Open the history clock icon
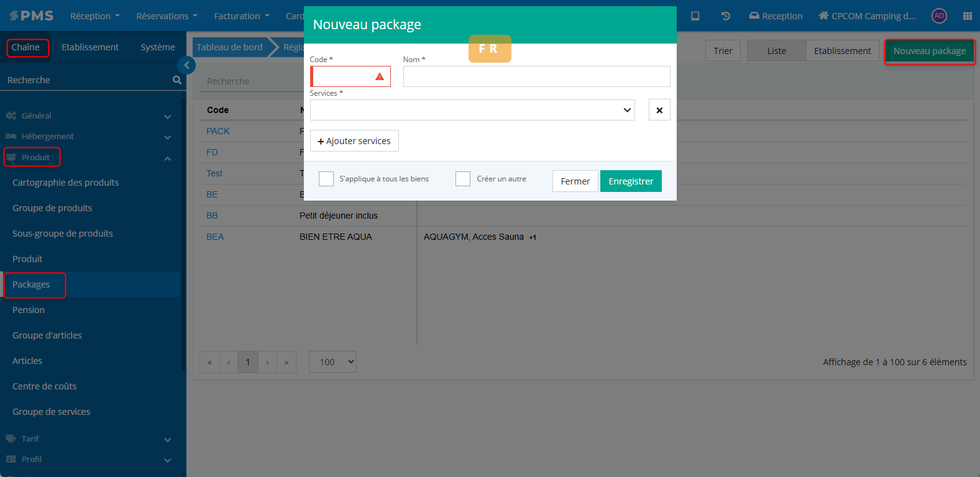980x477 pixels. [x=725, y=16]
